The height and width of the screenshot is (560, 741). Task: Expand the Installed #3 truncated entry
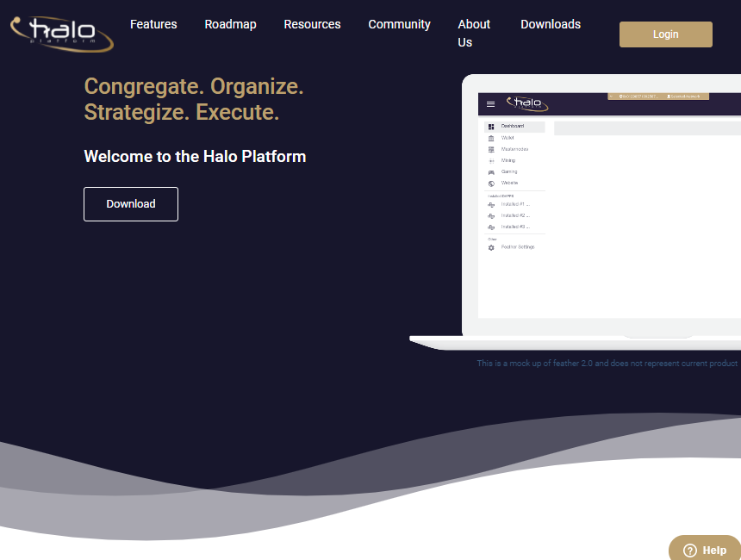coord(517,227)
